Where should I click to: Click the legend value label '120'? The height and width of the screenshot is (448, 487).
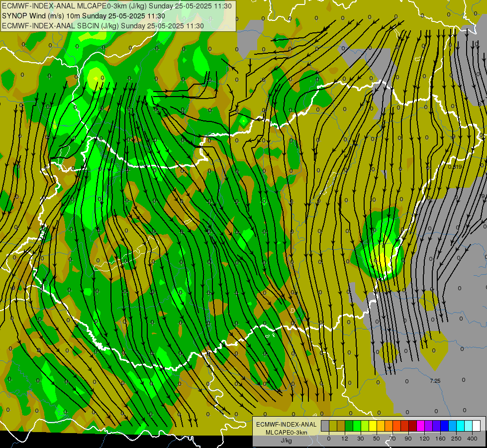coord(424,439)
